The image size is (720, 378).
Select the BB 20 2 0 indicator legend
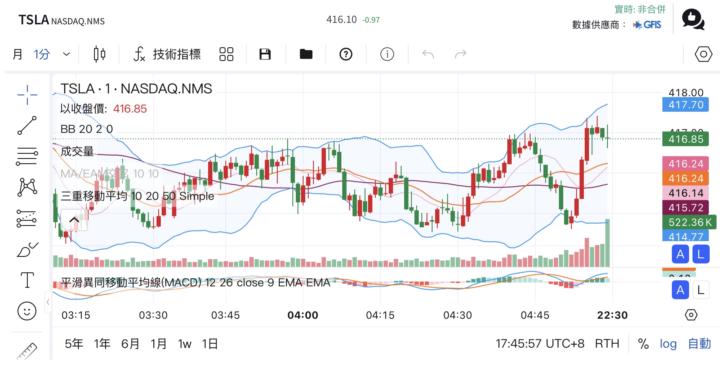pos(87,129)
